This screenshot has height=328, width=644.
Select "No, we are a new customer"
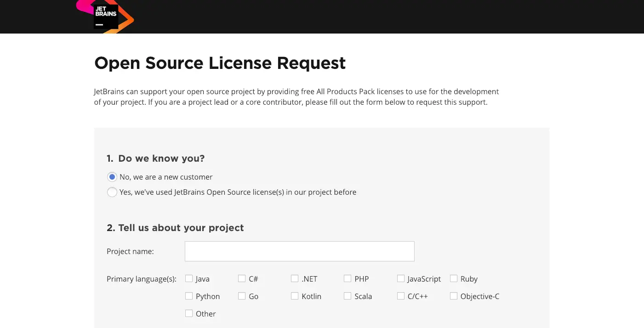(x=112, y=177)
